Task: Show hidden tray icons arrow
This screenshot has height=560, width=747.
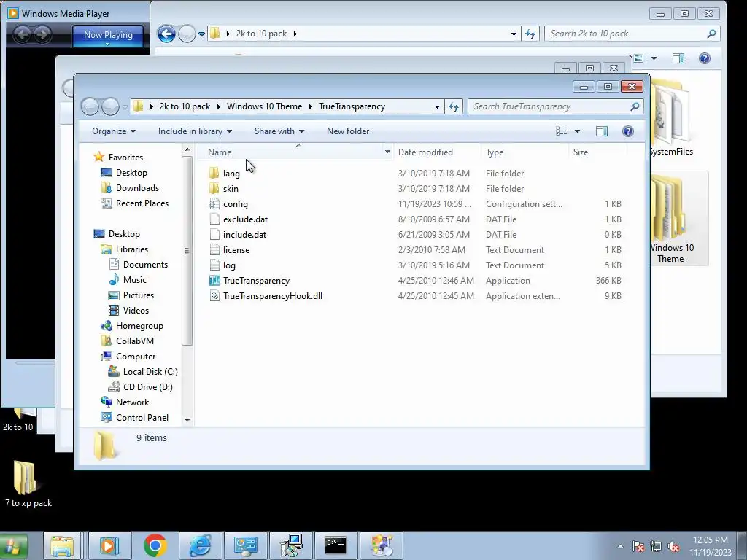Action: [620, 546]
